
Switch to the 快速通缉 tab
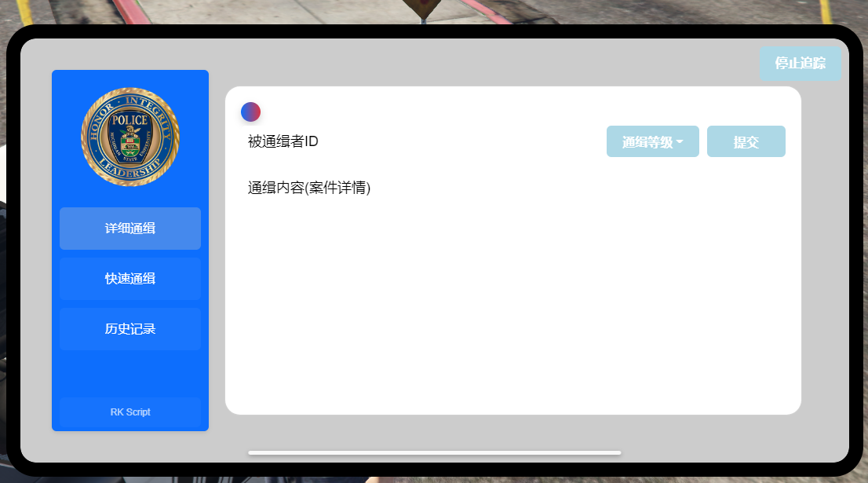[x=130, y=279]
